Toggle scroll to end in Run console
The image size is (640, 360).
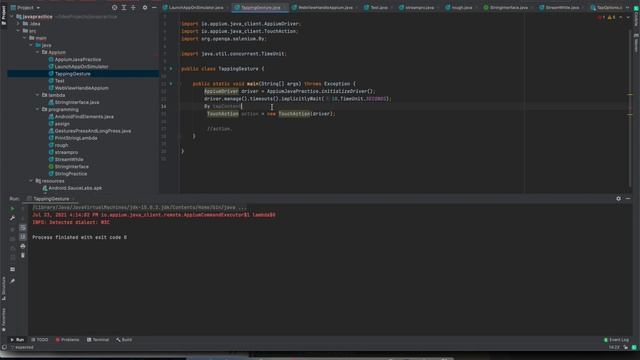click(23, 237)
